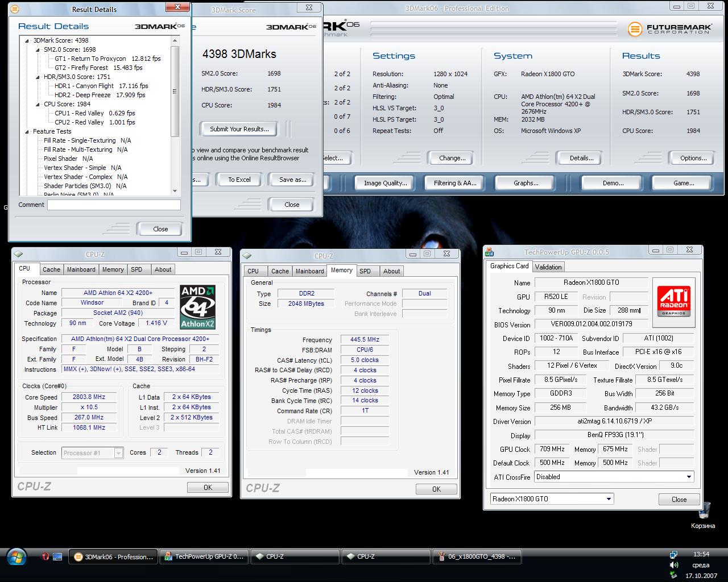Click the Graphs... button
Viewport: 728px width, 582px height.
tap(526, 183)
